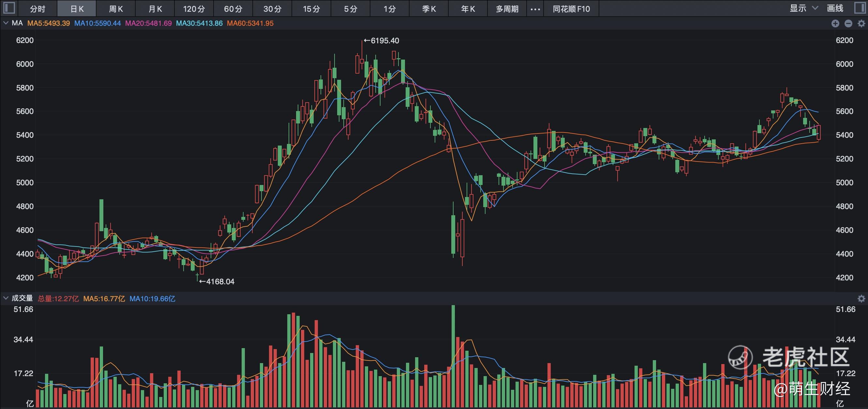This screenshot has height=409, width=868.
Task: Click the zoom out minus icon
Action: (x=848, y=23)
